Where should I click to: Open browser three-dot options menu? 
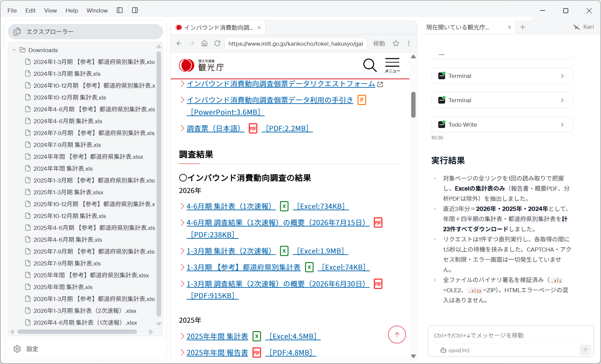coord(409,43)
